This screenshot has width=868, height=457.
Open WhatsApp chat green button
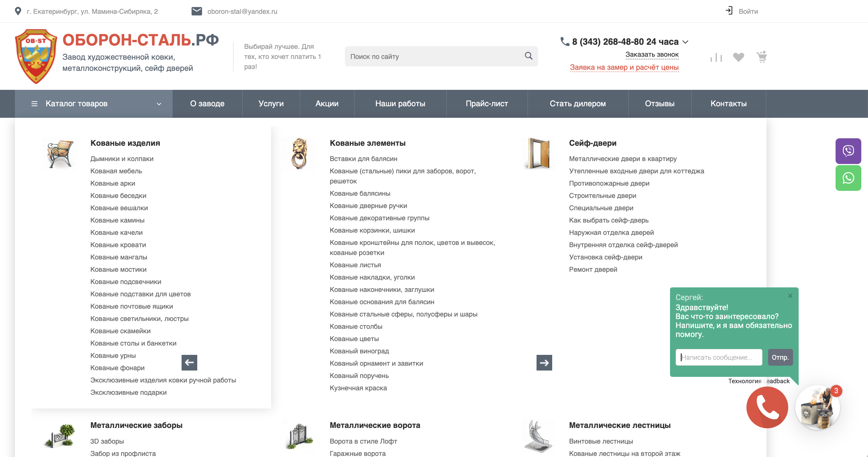pyautogui.click(x=848, y=178)
